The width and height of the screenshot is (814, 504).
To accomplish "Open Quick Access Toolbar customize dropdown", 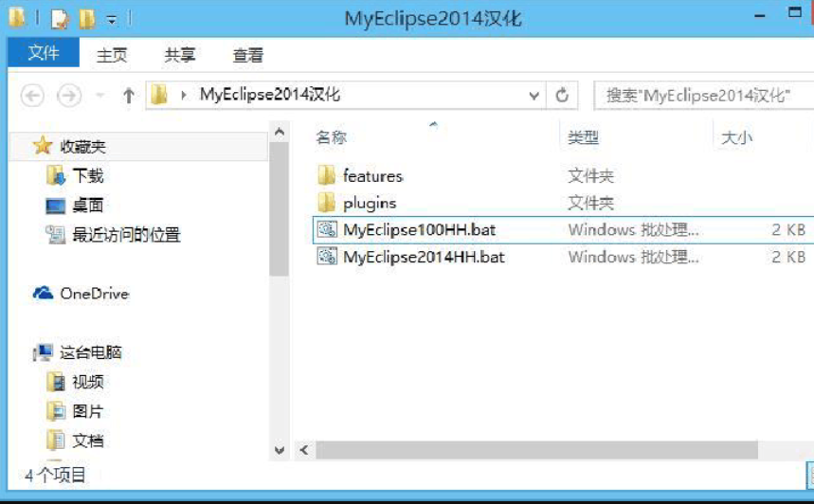I will tap(111, 19).
